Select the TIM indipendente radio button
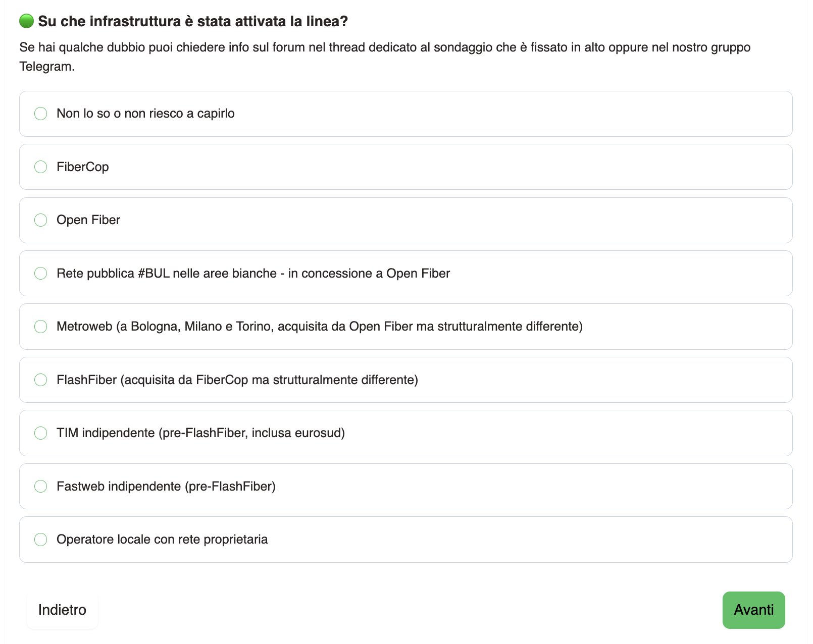This screenshot has width=813, height=644. [40, 433]
